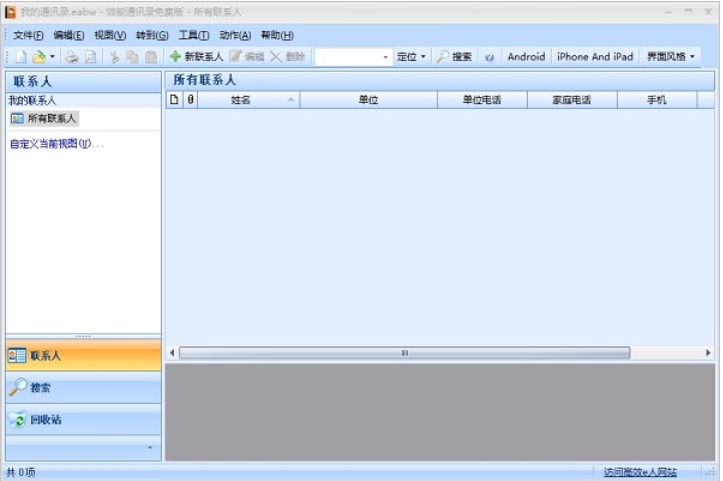Open the 定位 dropdown
This screenshot has height=481, width=723.
pyautogui.click(x=411, y=57)
